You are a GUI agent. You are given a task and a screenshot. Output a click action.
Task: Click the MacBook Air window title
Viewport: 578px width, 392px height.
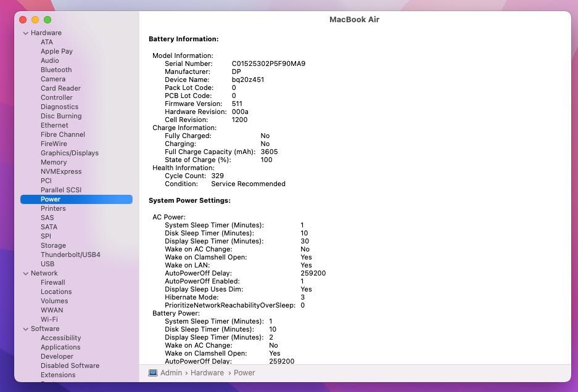tap(354, 20)
